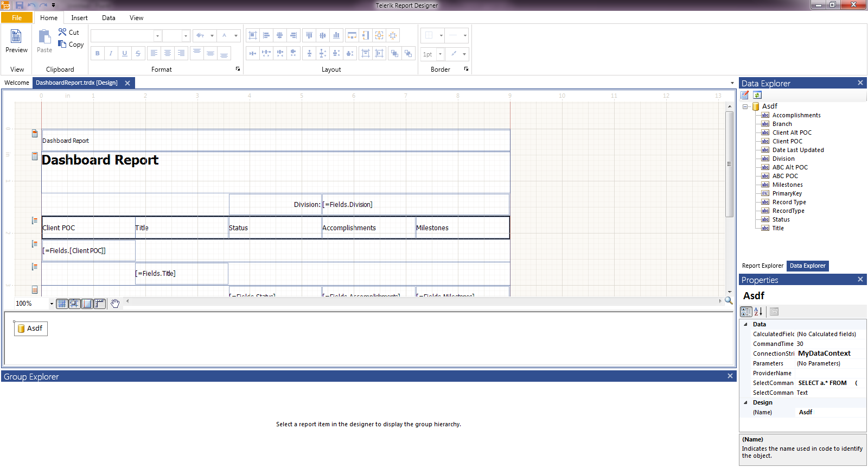Open the Border dialog launcher
The image size is (868, 467).
466,69
